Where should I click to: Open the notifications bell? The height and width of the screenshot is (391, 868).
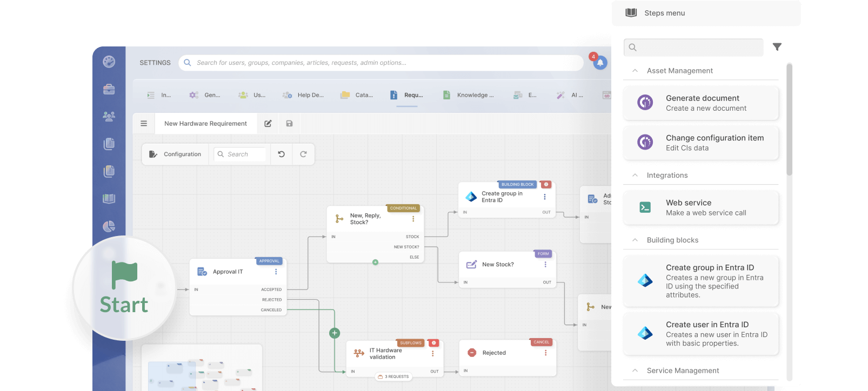click(600, 63)
